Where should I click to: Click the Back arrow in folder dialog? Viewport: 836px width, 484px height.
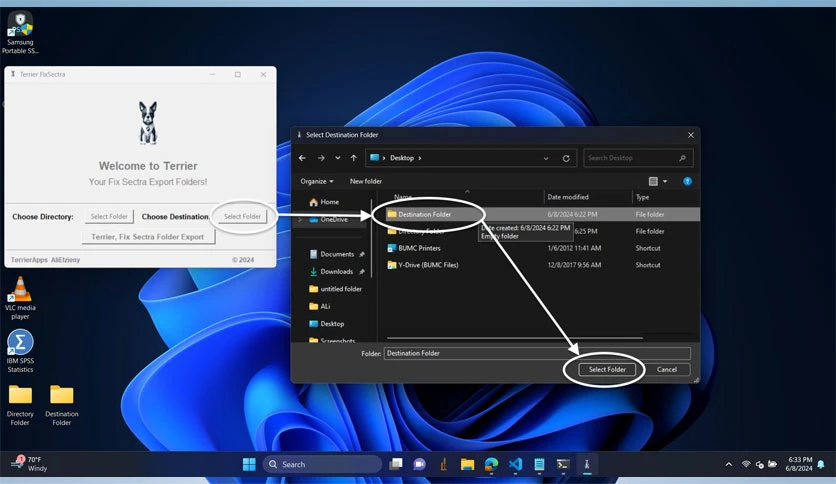coord(302,158)
